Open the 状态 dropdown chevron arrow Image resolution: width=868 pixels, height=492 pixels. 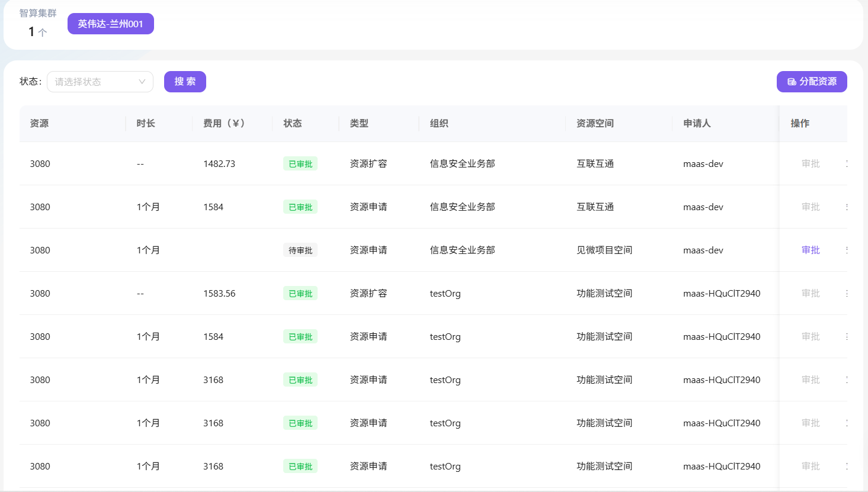tap(142, 82)
